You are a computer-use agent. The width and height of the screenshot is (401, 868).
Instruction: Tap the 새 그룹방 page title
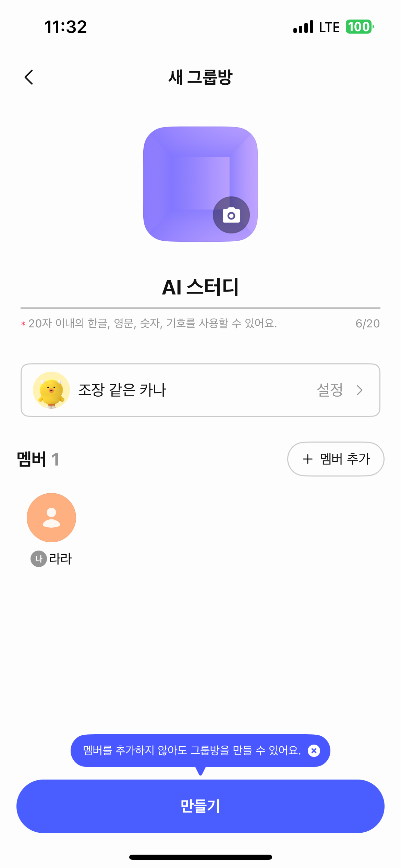pos(200,77)
